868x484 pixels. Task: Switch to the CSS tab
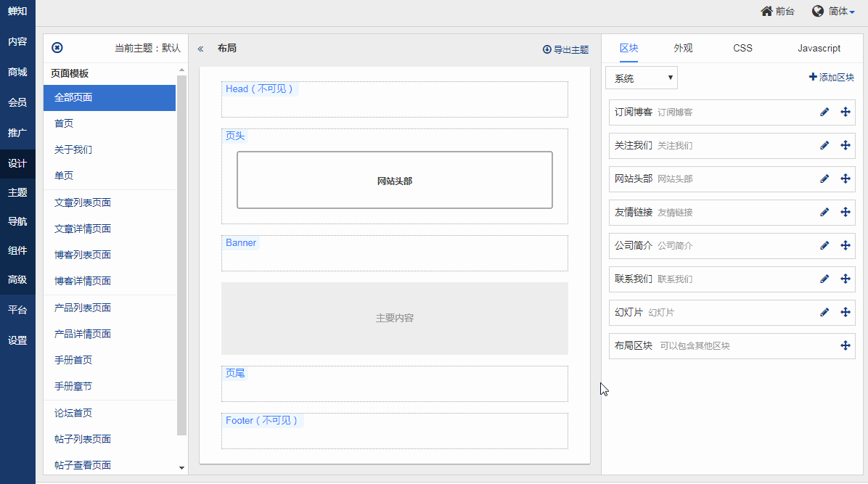[x=742, y=48]
